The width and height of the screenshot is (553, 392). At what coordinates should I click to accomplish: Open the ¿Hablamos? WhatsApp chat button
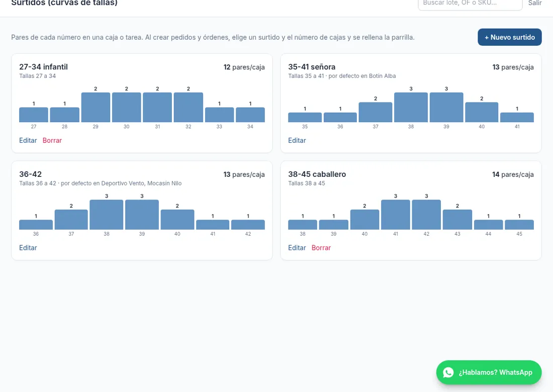(x=489, y=372)
